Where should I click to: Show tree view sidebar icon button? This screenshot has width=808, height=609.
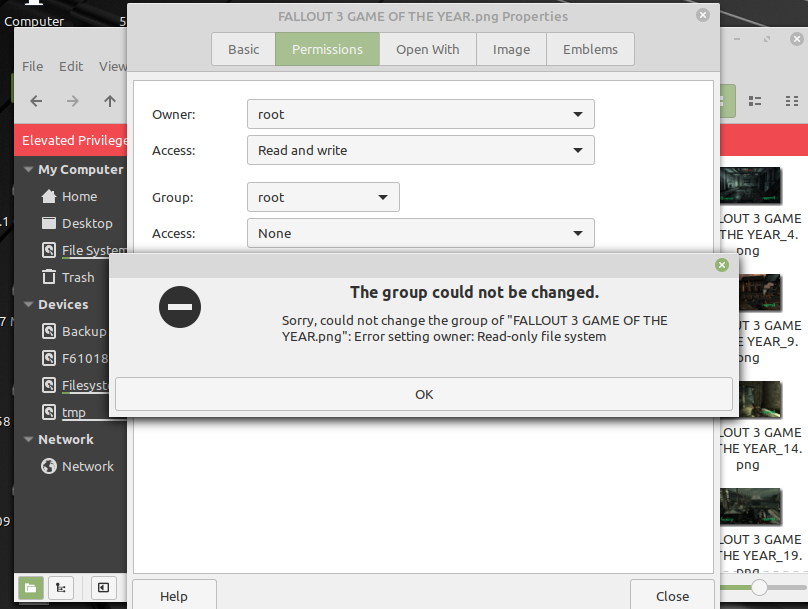tap(61, 588)
